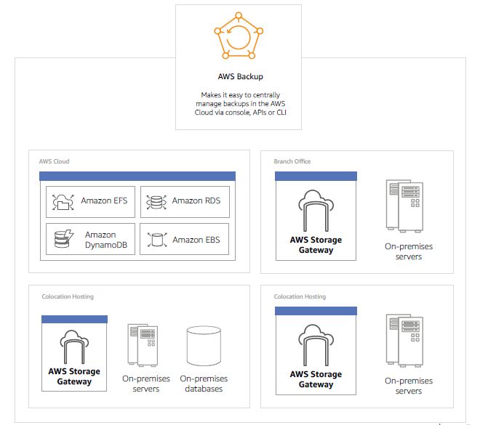The image size is (504, 425).
Task: Click server tower icon in Branch Office
Action: (404, 206)
